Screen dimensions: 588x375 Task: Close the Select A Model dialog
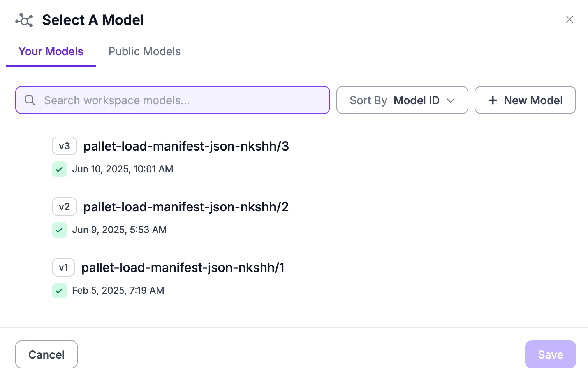(569, 19)
